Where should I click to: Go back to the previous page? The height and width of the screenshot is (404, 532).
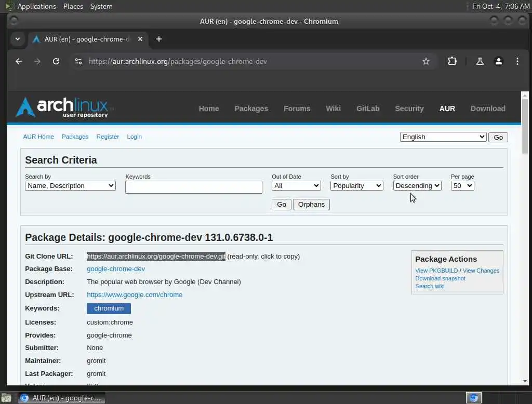click(x=19, y=61)
